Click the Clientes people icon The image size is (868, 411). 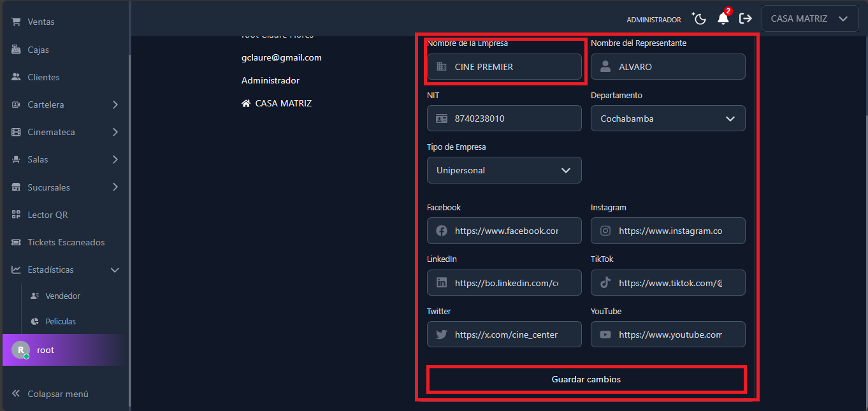pyautogui.click(x=16, y=77)
